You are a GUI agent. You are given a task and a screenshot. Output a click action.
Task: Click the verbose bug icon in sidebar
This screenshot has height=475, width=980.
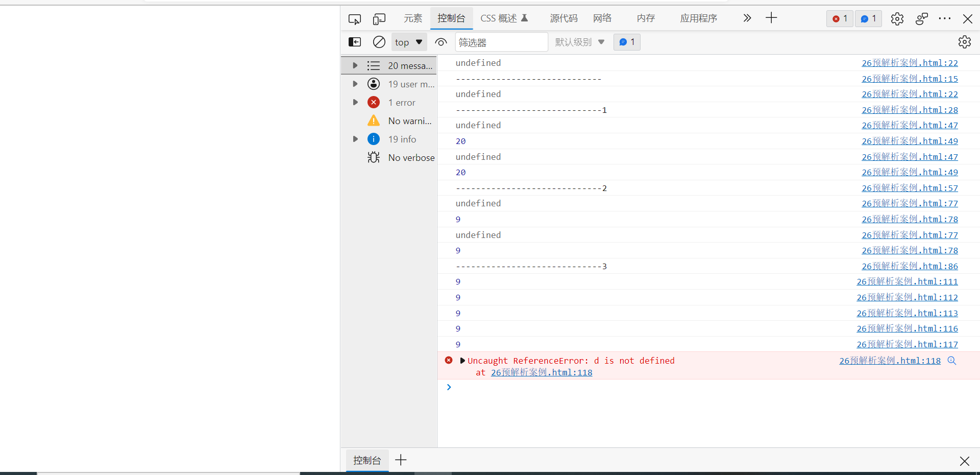click(x=374, y=157)
